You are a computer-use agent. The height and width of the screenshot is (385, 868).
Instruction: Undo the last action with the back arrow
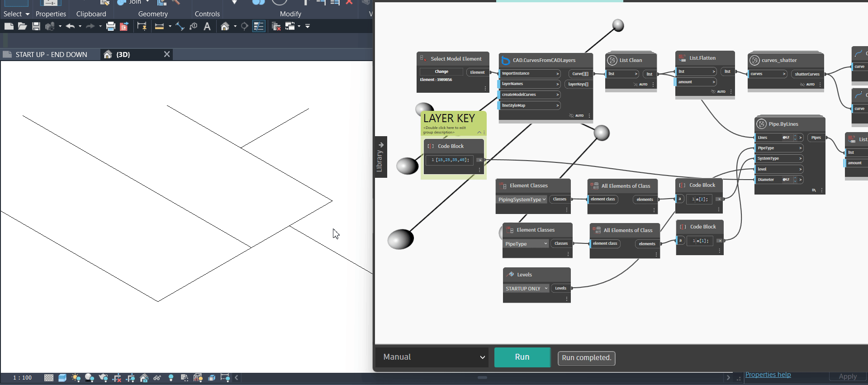tap(70, 26)
